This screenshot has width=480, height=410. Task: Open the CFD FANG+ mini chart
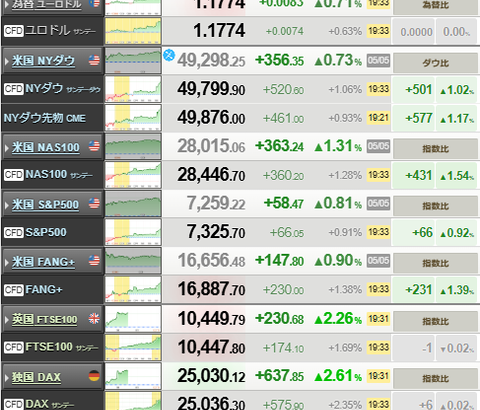133,290
